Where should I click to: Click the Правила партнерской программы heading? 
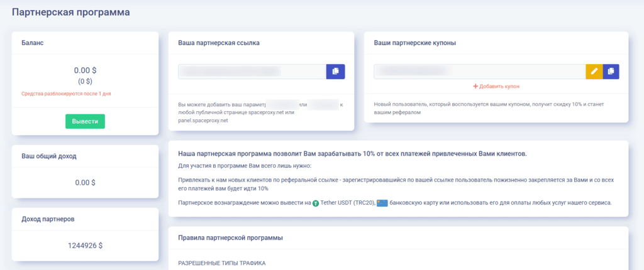point(231,237)
